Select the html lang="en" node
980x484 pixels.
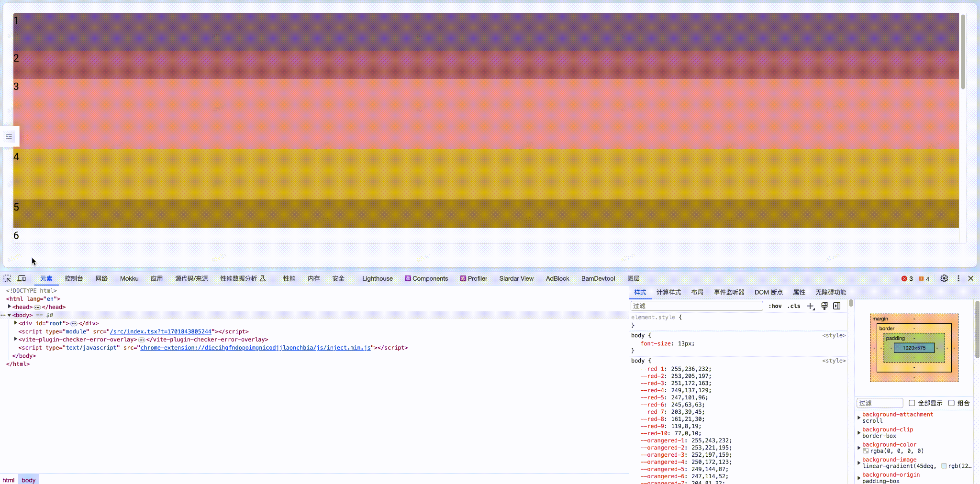(x=33, y=299)
